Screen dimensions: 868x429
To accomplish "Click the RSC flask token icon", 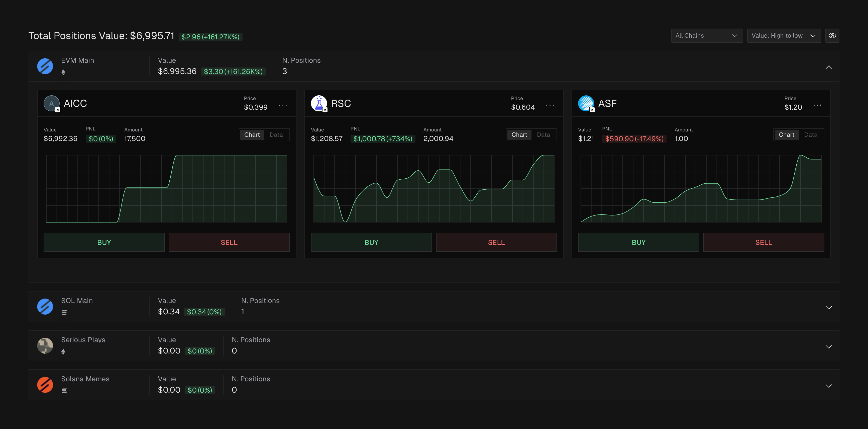I will click(x=319, y=103).
